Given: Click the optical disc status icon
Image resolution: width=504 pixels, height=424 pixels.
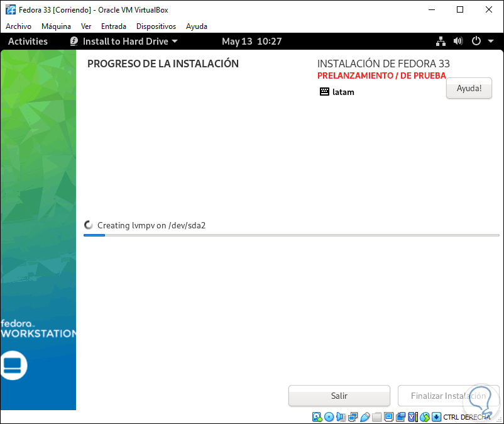Looking at the screenshot, I should 329,417.
